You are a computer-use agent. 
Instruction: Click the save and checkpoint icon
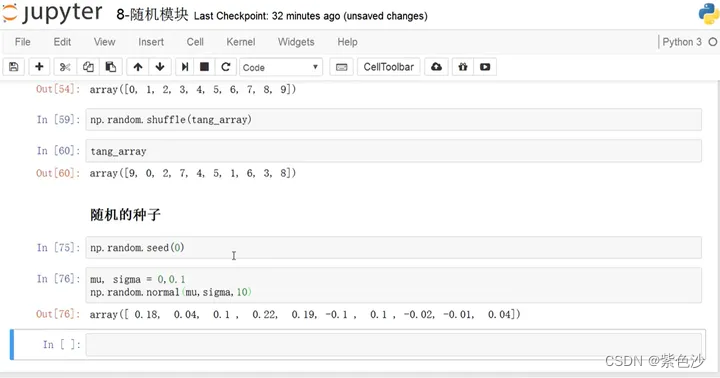(14, 67)
